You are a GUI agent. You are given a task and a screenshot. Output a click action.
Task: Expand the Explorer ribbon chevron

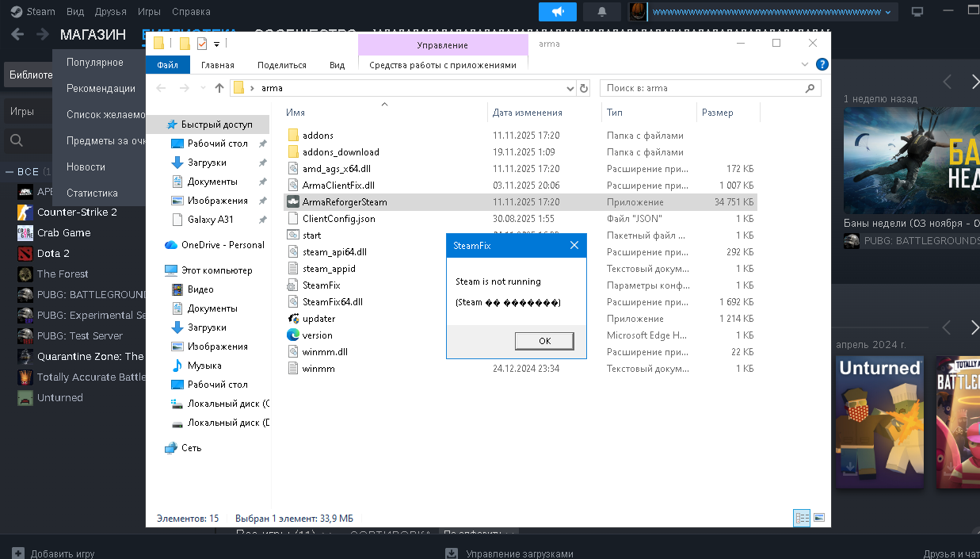[x=806, y=64]
